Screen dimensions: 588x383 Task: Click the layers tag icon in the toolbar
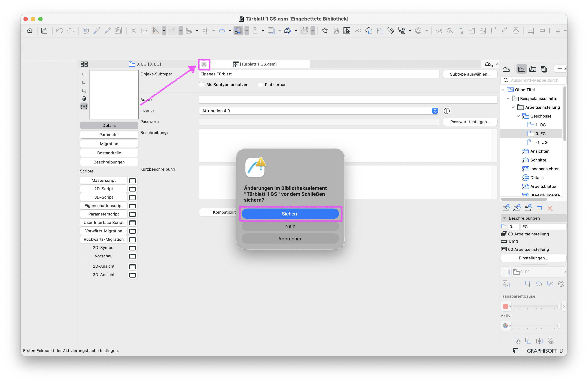(x=391, y=31)
